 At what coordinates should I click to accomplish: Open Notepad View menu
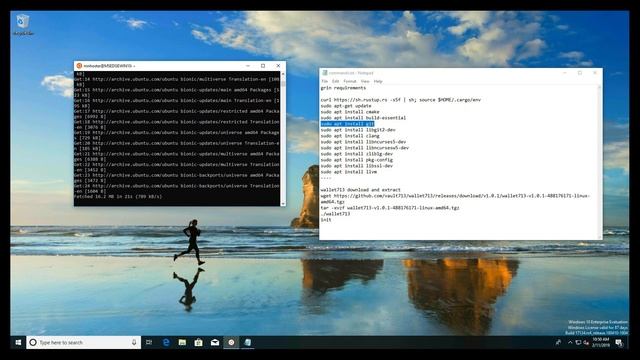pos(365,82)
